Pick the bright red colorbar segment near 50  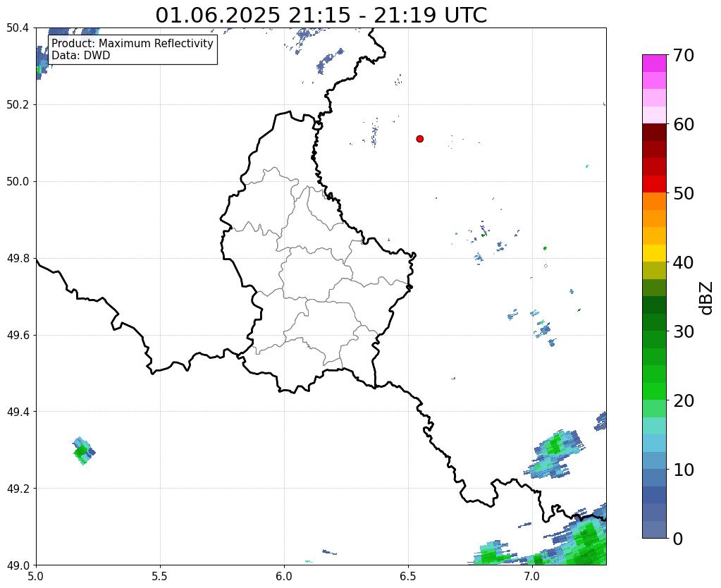click(654, 185)
